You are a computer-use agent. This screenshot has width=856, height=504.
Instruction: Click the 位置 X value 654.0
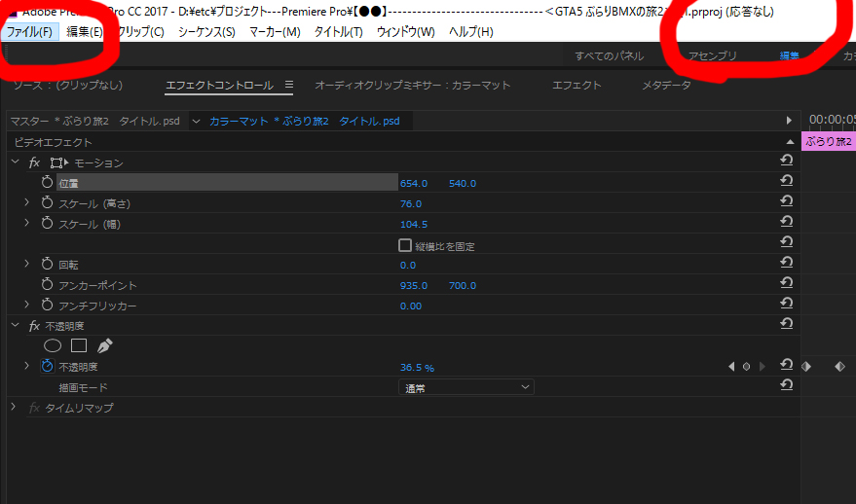pyautogui.click(x=414, y=183)
